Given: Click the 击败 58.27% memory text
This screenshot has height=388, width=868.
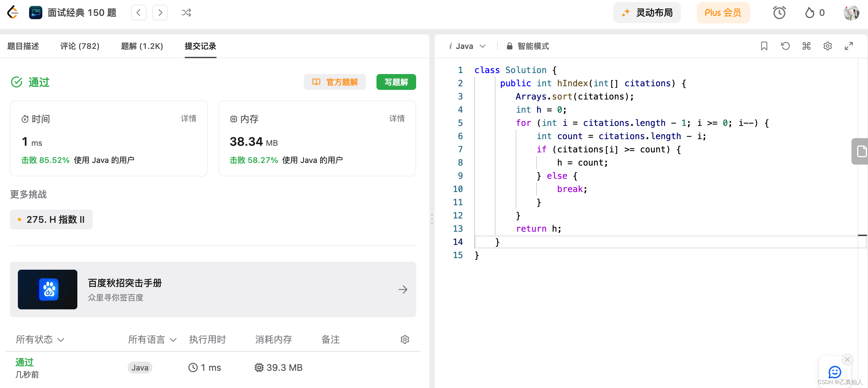Looking at the screenshot, I should (x=254, y=160).
